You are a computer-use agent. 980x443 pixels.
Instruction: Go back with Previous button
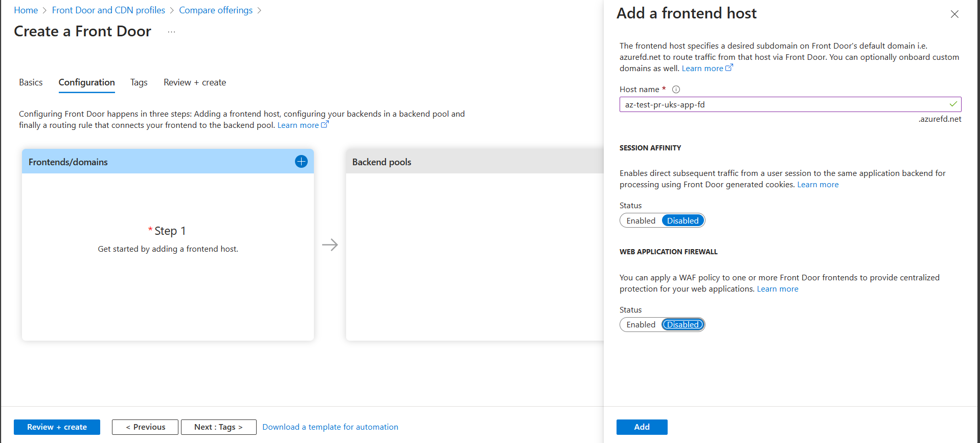tap(145, 427)
